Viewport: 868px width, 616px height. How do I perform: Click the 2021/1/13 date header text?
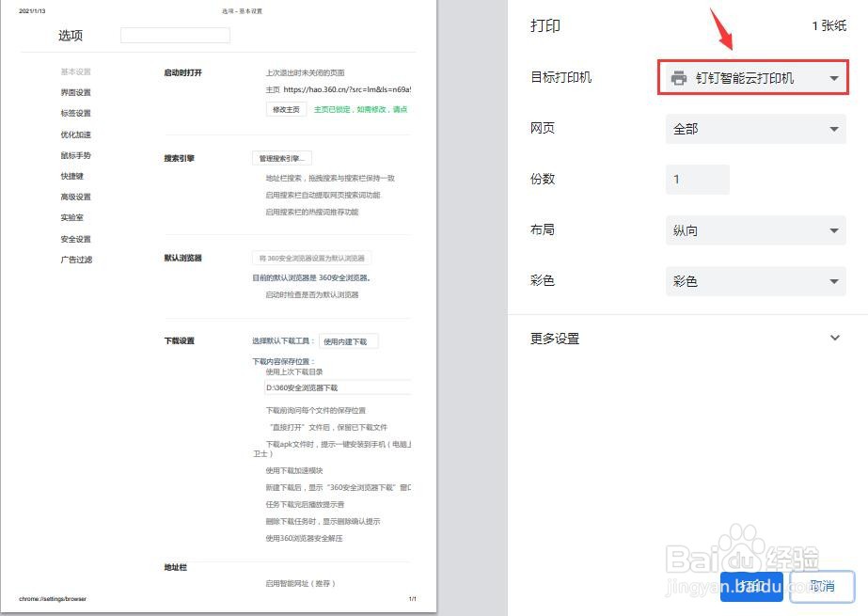pos(32,11)
